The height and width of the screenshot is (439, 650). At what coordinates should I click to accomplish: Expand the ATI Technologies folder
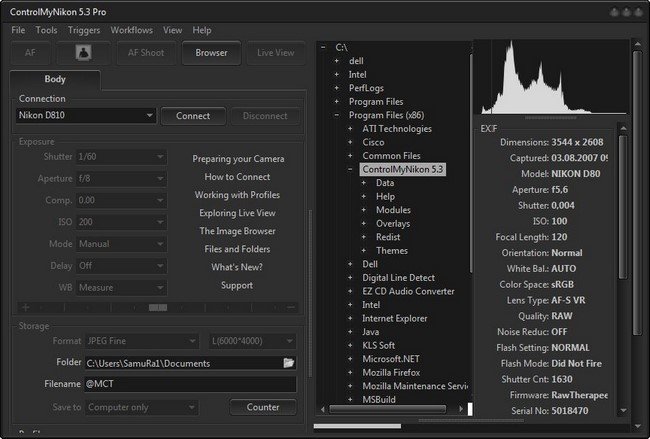pyautogui.click(x=350, y=129)
